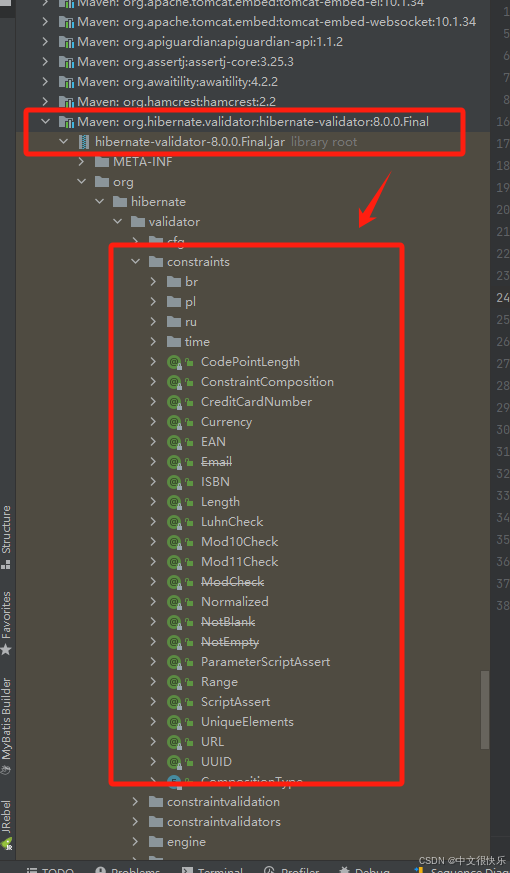Expand the constraintvalidation package
The width and height of the screenshot is (510, 873).
135,802
